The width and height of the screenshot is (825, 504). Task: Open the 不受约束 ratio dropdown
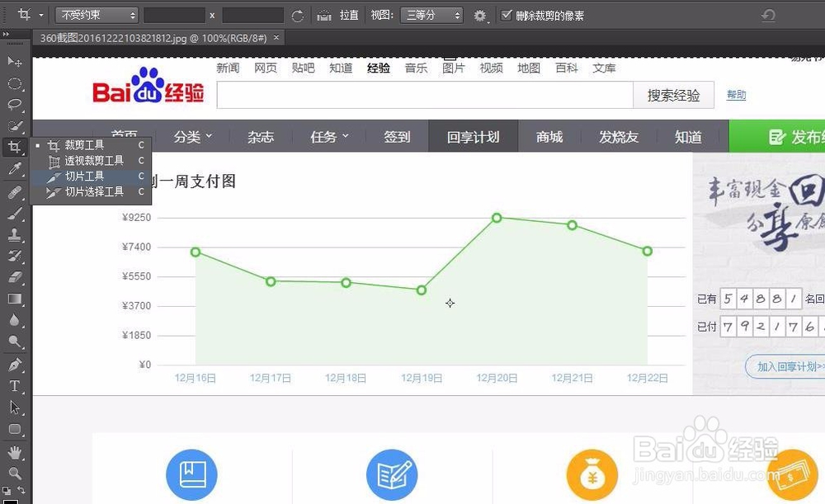[x=97, y=15]
